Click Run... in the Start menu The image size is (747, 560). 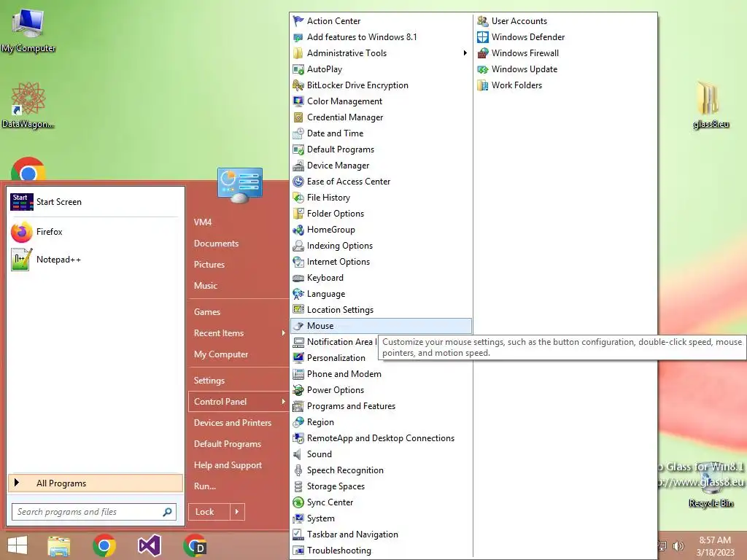205,486
